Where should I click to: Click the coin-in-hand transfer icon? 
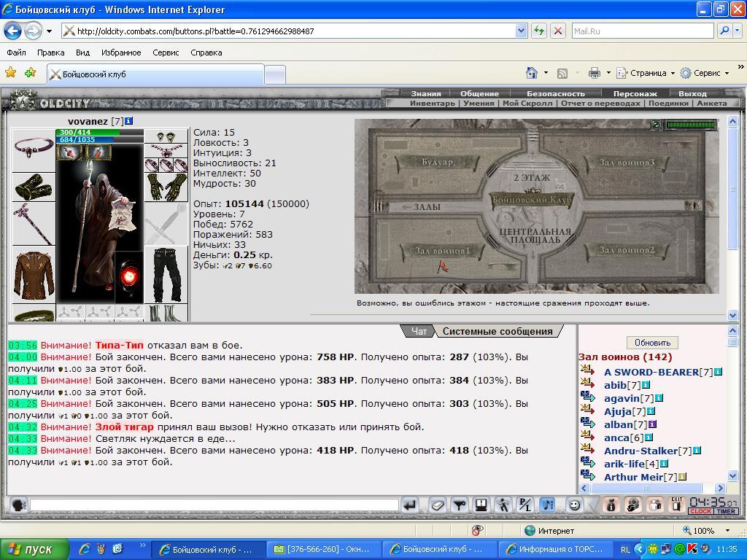coord(632,505)
